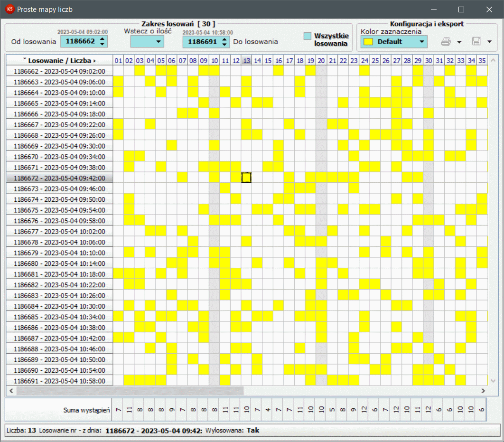Click the horizontal scrollbar thumb
Image resolution: width=504 pixels, height=442 pixels.
pos(130,391)
